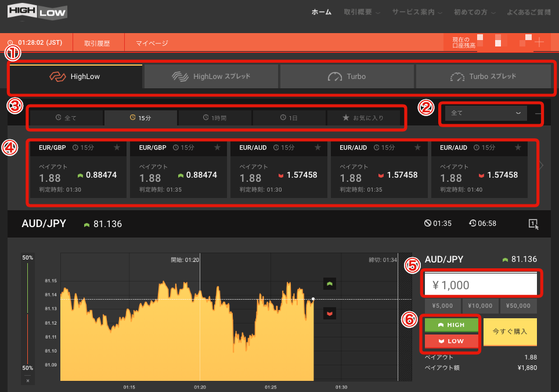Image resolution: width=559 pixels, height=392 pixels.
Task: Open 取引履歴 trade history
Action: [x=97, y=43]
